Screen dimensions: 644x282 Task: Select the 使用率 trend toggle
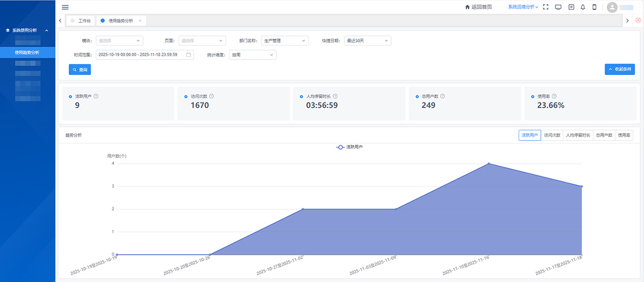pyautogui.click(x=624, y=135)
